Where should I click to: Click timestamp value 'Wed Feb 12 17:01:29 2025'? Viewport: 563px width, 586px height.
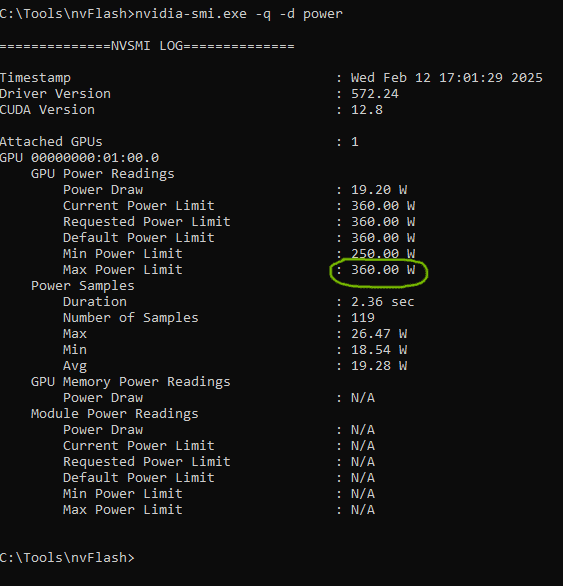pyautogui.click(x=446, y=78)
